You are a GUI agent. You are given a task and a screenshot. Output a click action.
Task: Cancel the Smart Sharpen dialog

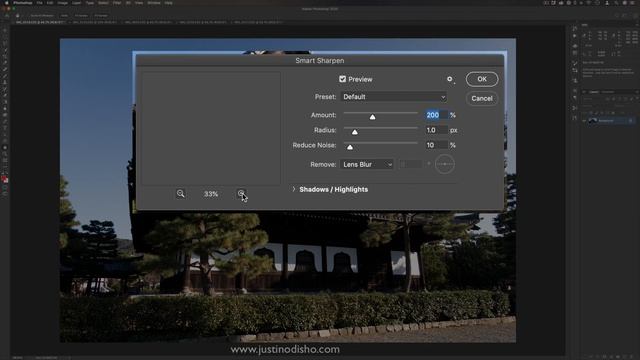click(482, 98)
